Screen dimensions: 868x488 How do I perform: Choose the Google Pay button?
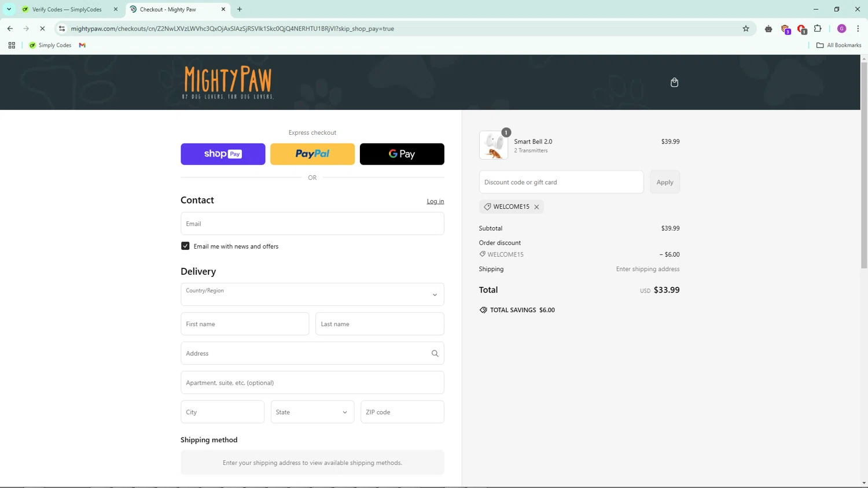point(402,154)
